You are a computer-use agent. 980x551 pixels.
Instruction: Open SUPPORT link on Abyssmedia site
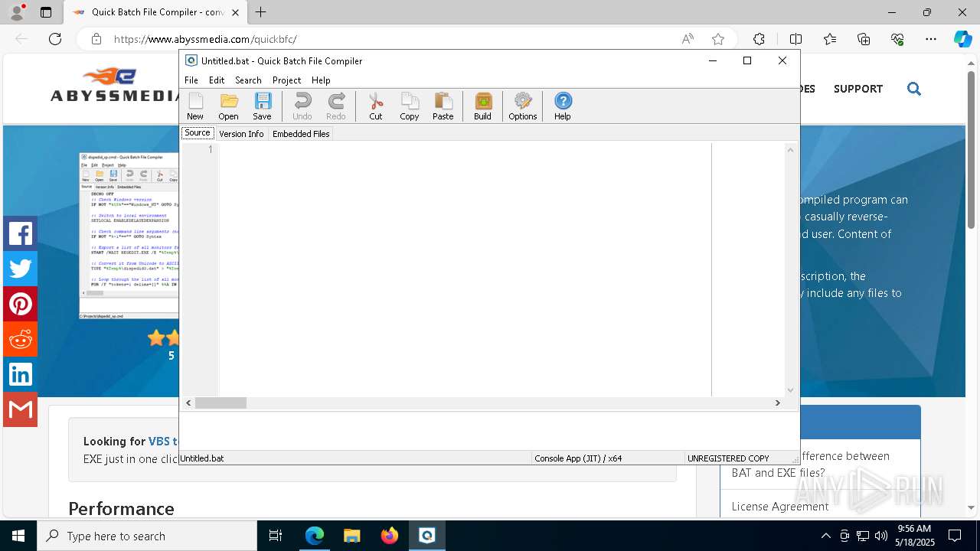858,89
